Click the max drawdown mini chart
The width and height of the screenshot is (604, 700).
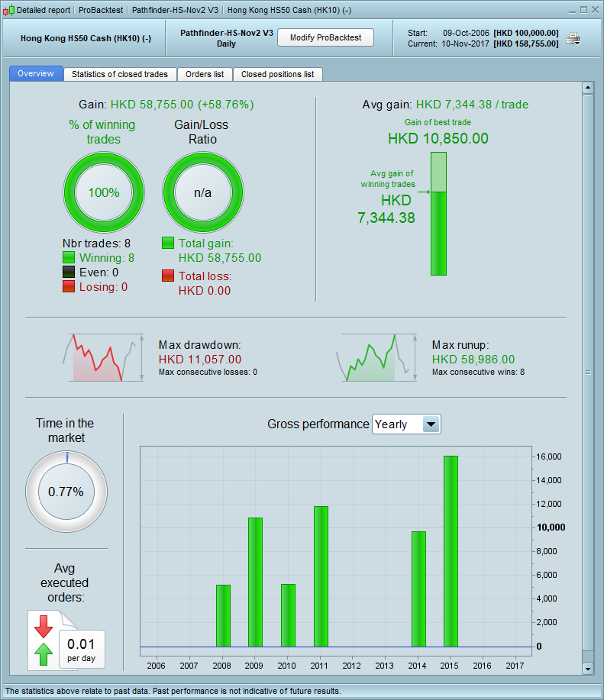[104, 357]
